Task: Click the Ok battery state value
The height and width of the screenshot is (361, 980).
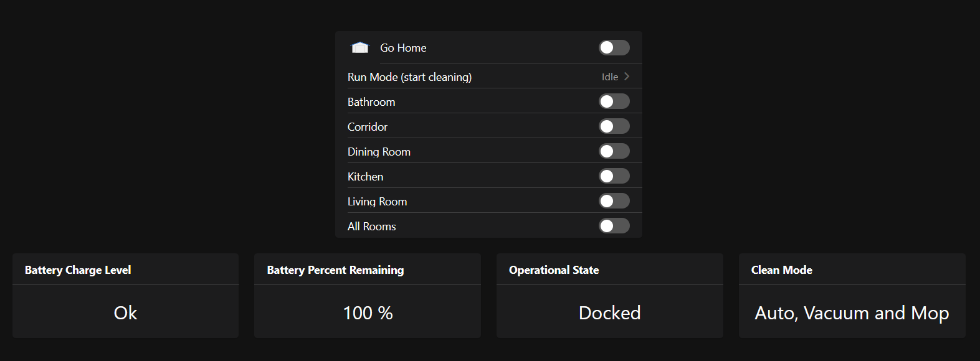Action: (x=125, y=313)
